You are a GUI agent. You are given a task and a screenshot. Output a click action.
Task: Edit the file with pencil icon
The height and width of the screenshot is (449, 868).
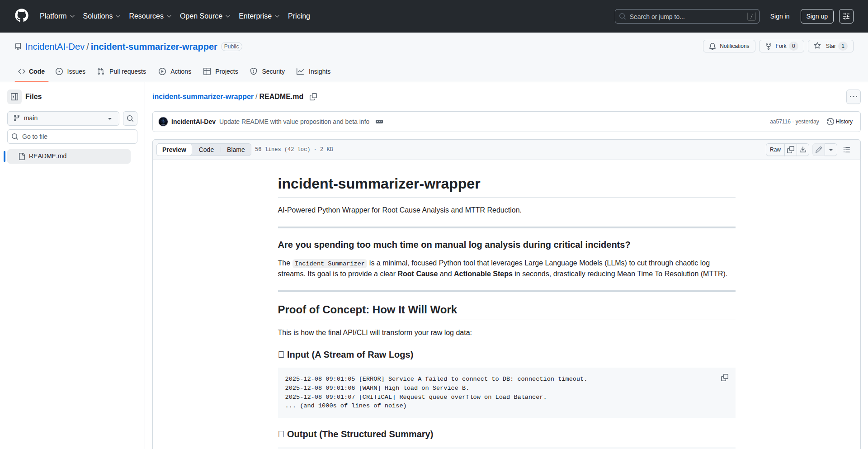[819, 150]
